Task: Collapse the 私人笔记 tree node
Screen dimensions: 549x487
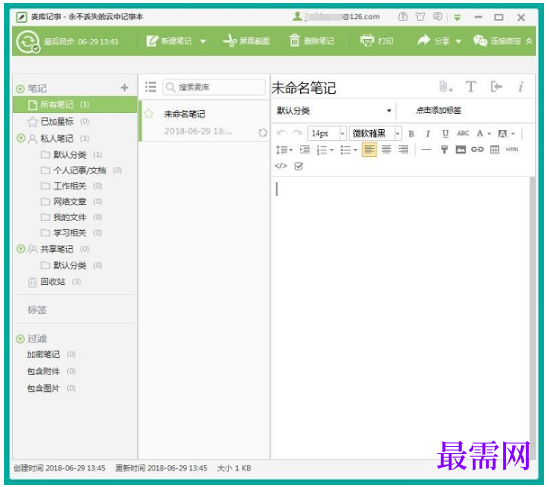Action: (21, 138)
